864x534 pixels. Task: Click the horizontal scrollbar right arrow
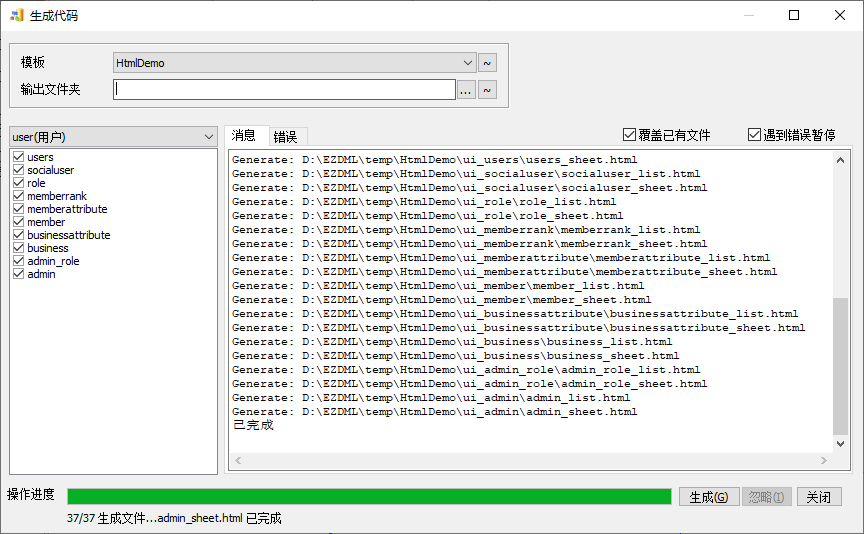tap(824, 460)
